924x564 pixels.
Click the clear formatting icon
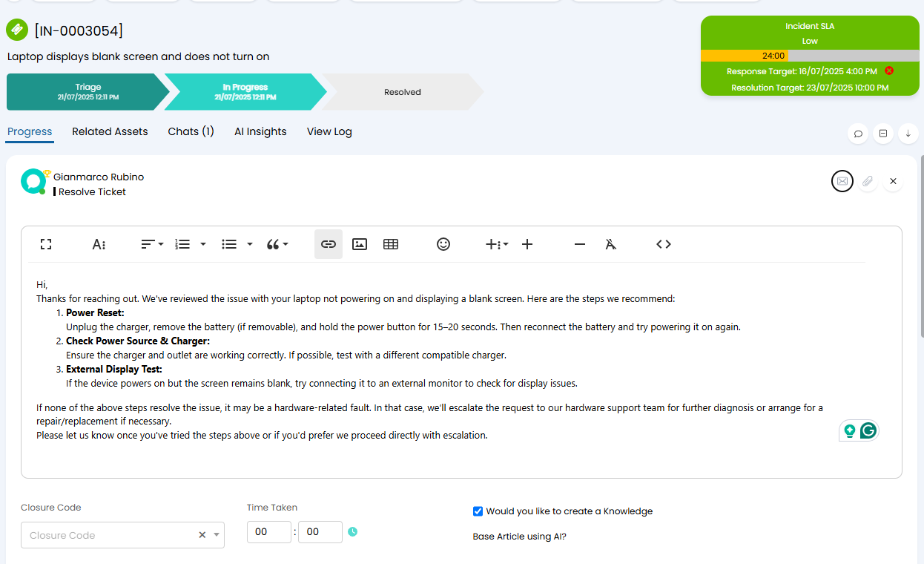pyautogui.click(x=610, y=244)
